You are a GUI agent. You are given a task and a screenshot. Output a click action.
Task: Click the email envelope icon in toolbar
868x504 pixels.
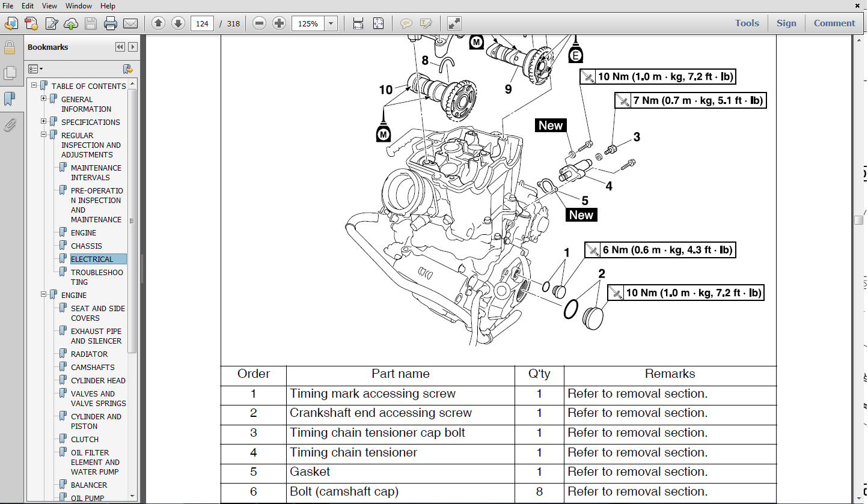point(130,23)
